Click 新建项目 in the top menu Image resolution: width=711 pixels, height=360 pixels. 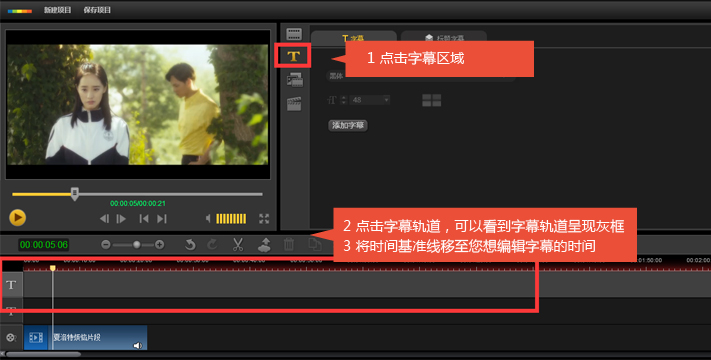point(58,10)
